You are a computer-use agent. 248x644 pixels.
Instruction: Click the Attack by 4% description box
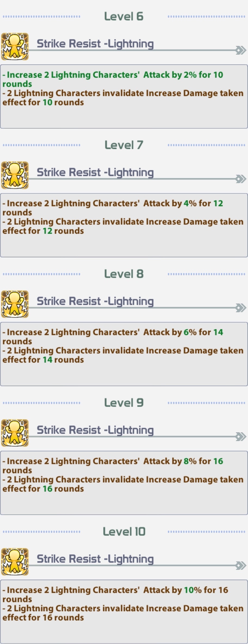click(x=124, y=225)
